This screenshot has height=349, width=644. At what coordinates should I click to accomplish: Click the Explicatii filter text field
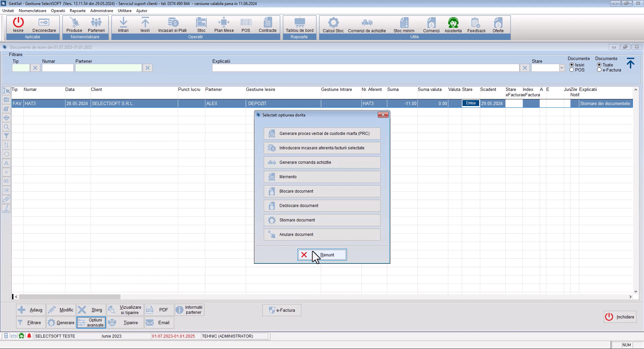[365, 68]
